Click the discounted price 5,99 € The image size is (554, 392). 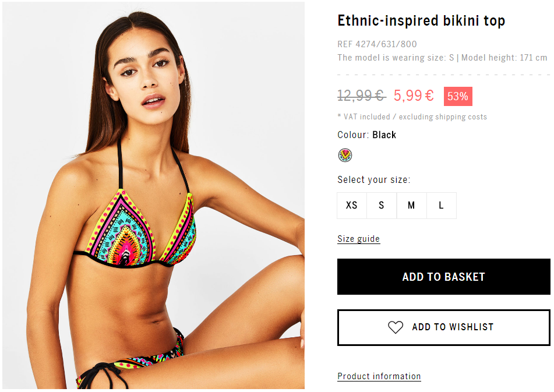[x=414, y=96]
